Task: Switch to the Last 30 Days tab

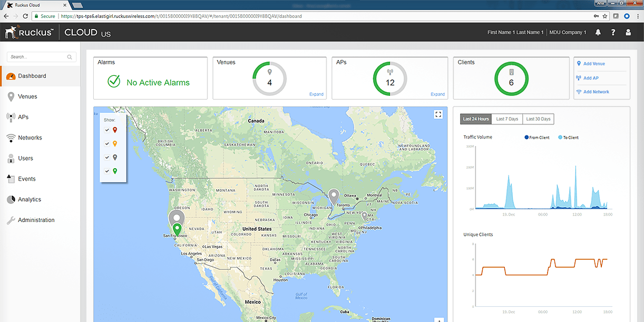Action: tap(538, 119)
